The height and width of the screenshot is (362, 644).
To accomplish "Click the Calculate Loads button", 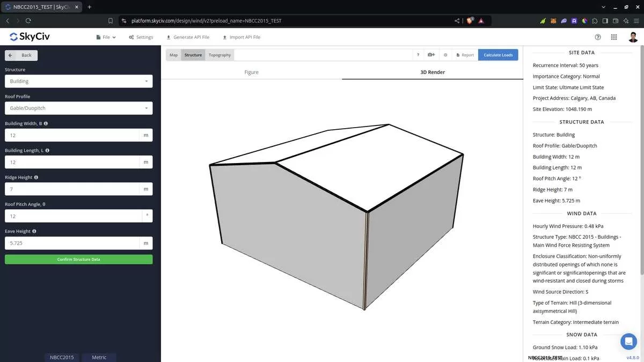I will tap(498, 54).
